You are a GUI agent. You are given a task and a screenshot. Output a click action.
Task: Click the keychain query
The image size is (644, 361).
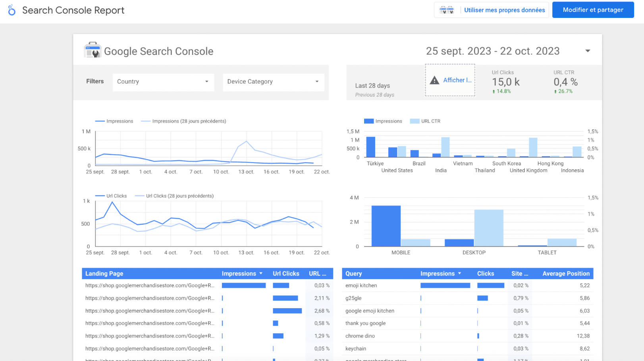(x=356, y=349)
